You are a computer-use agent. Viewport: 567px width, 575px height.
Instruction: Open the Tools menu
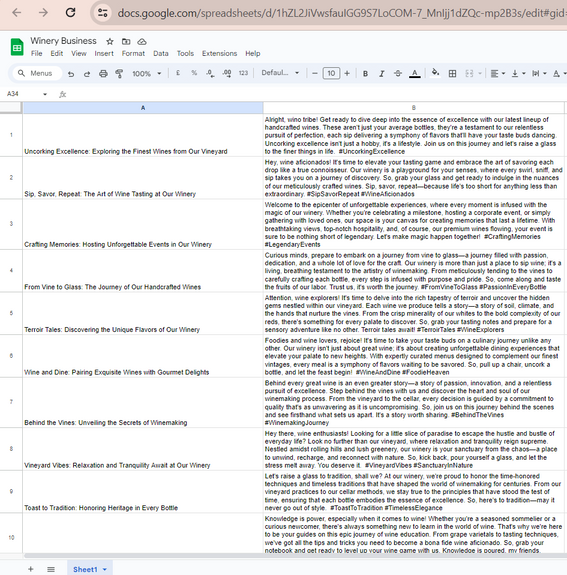tap(185, 54)
